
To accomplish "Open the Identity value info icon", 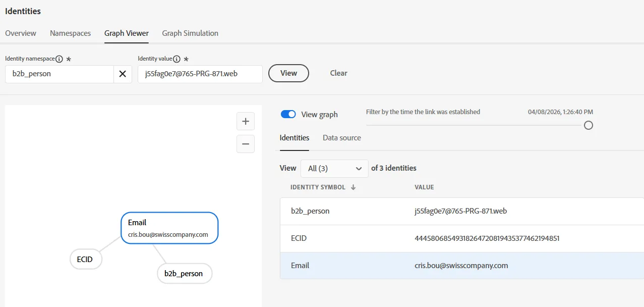I will point(177,59).
